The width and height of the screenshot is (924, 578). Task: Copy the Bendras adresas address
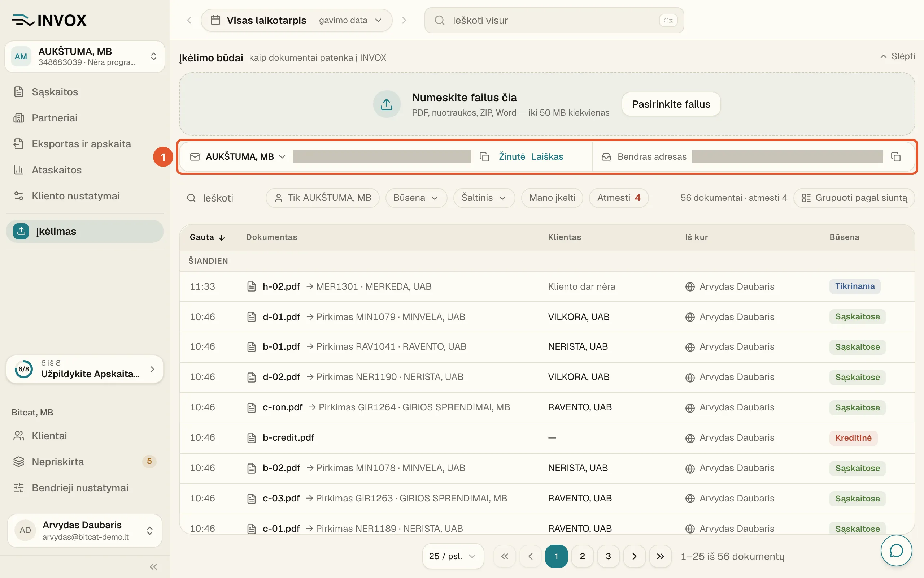(896, 157)
